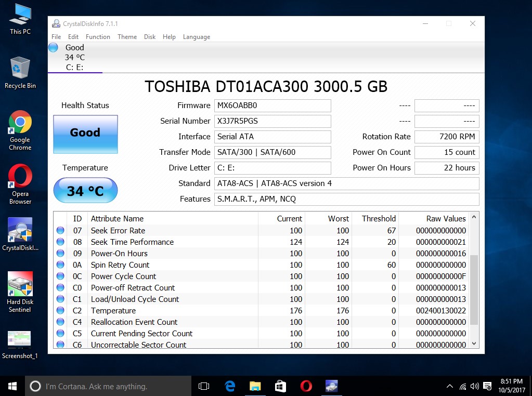Click the Good health status button
This screenshot has height=396, width=532.
(85, 134)
